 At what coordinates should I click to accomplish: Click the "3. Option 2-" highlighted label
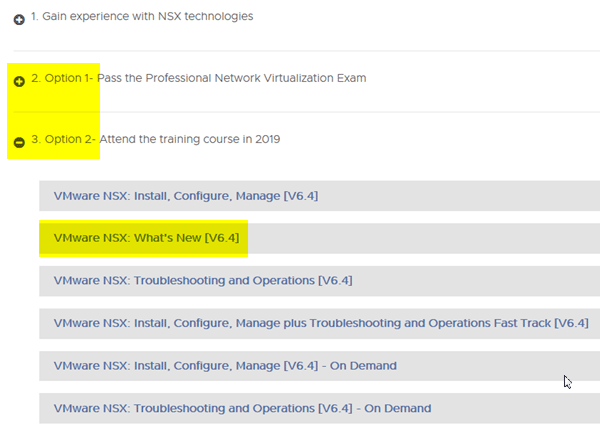[63, 139]
